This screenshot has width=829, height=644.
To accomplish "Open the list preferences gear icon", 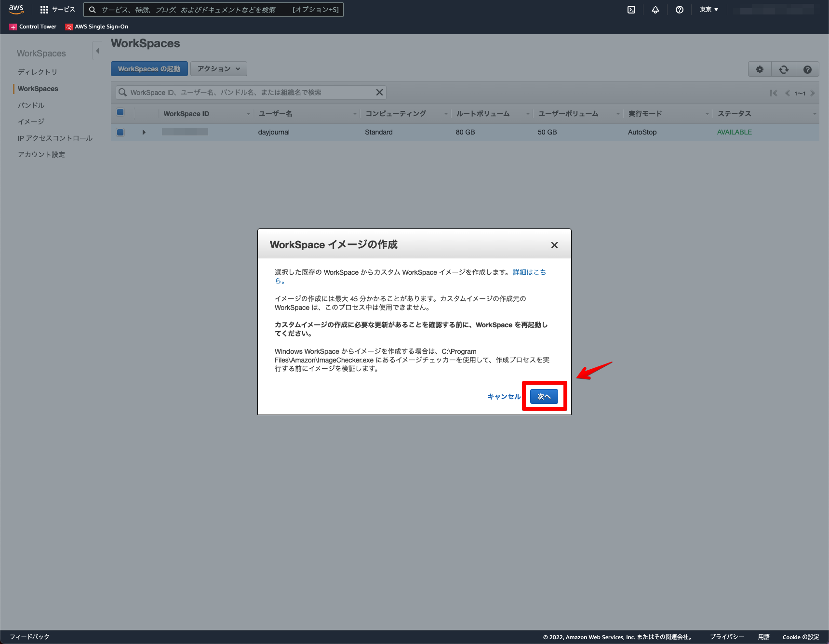I will 759,69.
